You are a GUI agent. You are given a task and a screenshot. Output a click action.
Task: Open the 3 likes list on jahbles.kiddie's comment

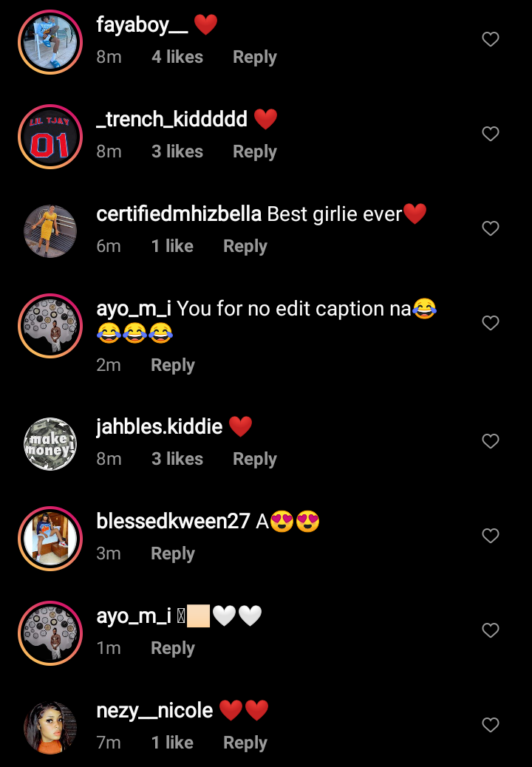click(x=177, y=460)
